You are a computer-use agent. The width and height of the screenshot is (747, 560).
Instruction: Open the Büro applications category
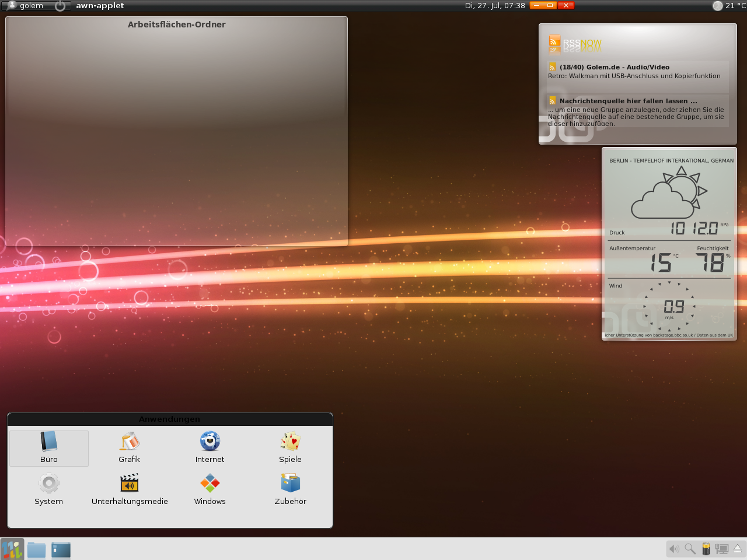click(x=49, y=448)
